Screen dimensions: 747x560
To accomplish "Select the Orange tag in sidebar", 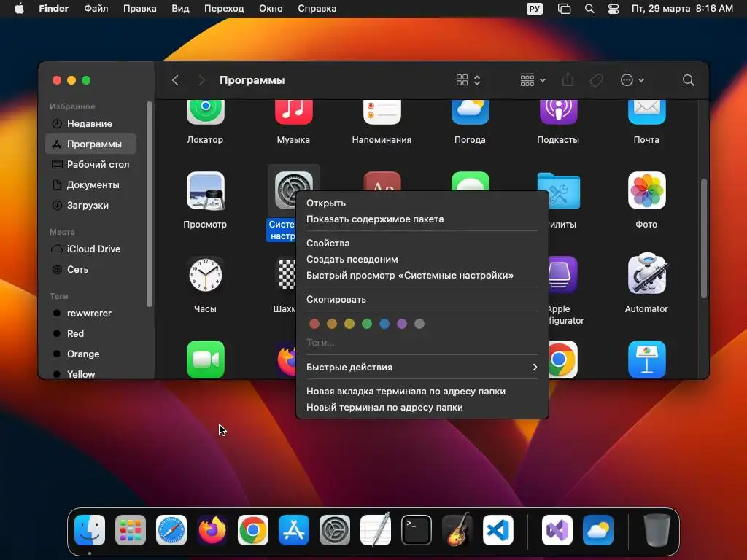I will [x=91, y=354].
